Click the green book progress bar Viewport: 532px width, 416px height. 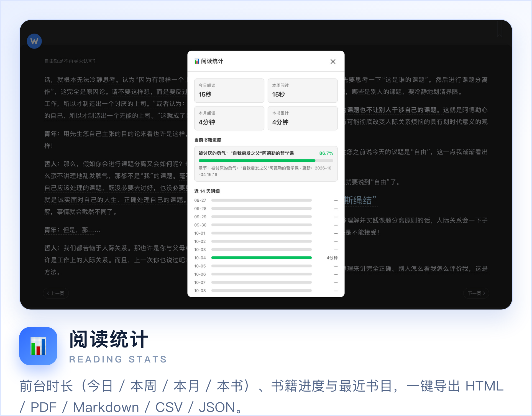266,161
